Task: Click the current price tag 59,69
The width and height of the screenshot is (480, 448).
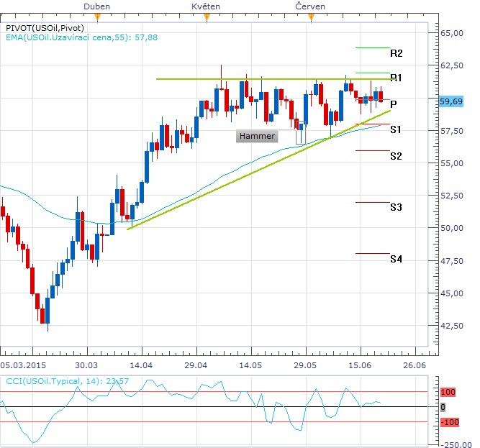Action: 450,101
